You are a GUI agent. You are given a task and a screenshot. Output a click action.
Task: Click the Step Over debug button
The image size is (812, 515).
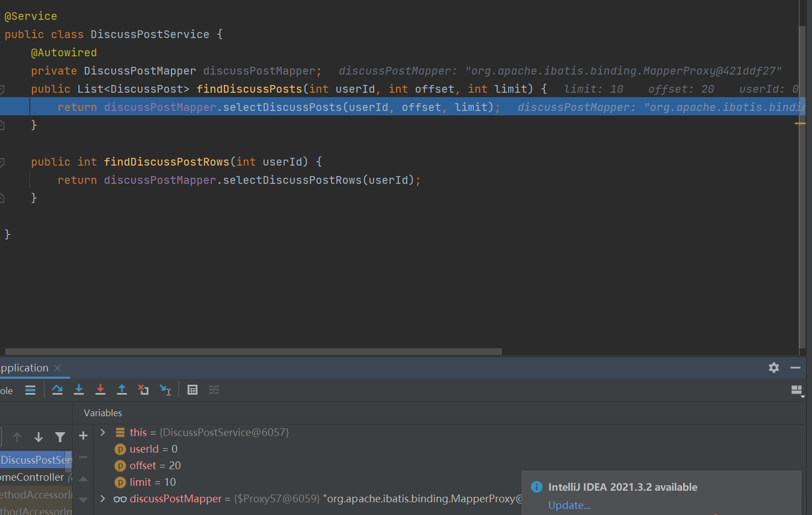pyautogui.click(x=57, y=390)
